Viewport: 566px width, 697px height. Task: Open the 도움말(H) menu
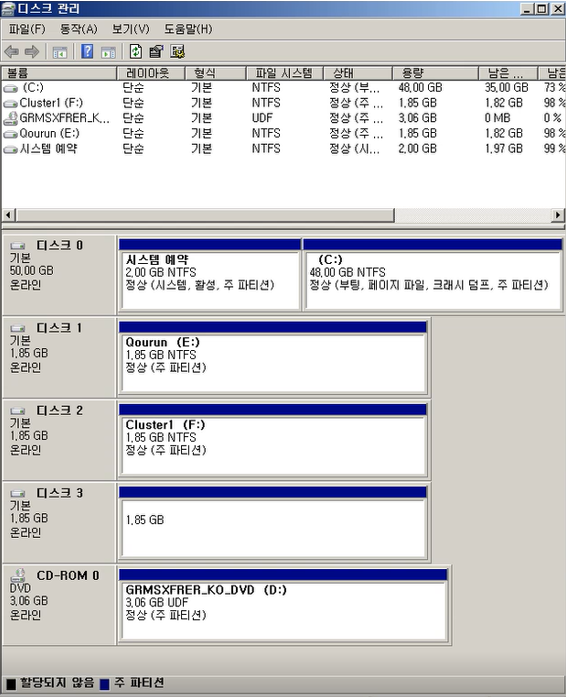pyautogui.click(x=188, y=29)
